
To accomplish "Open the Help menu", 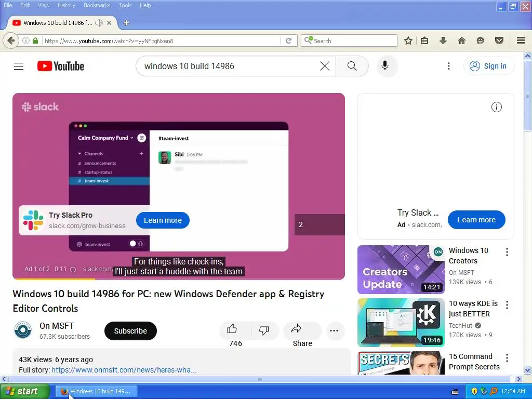I will point(145,5).
